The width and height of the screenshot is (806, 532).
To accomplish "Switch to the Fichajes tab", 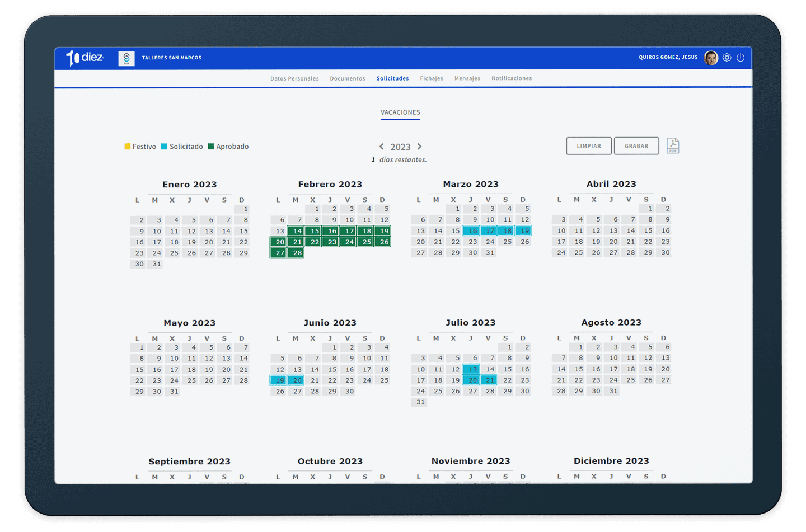I will 432,79.
